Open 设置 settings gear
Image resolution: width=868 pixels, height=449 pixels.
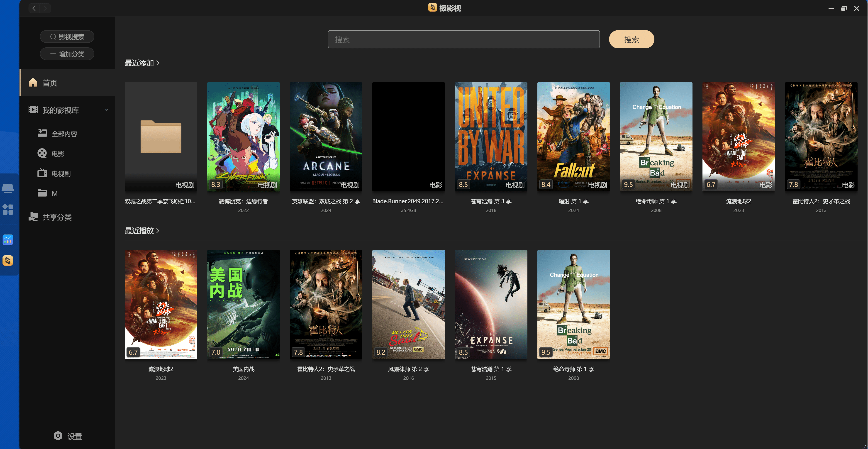click(x=58, y=436)
